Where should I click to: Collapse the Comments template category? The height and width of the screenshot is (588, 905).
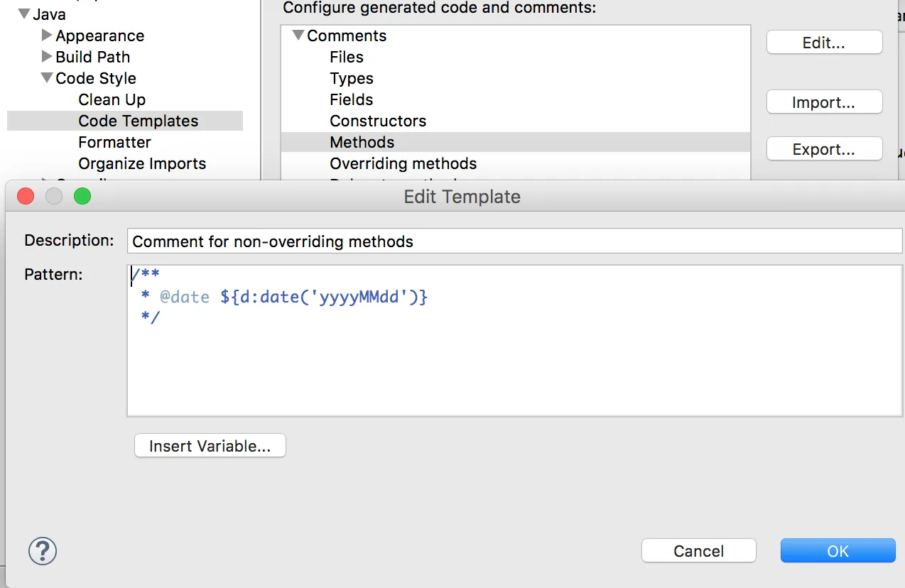click(298, 36)
